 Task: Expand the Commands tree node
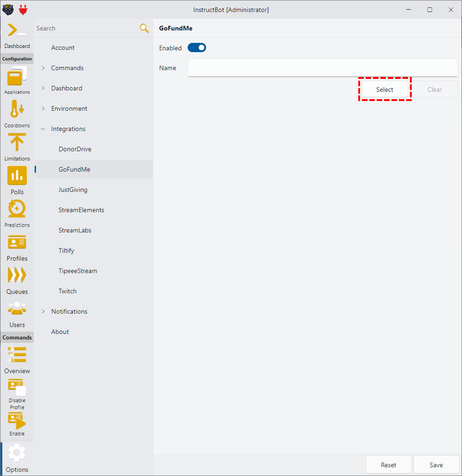point(43,68)
